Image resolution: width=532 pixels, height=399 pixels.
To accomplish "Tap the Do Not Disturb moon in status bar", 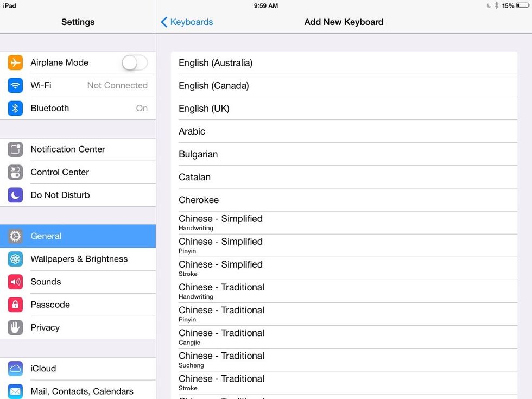I will pos(489,5).
